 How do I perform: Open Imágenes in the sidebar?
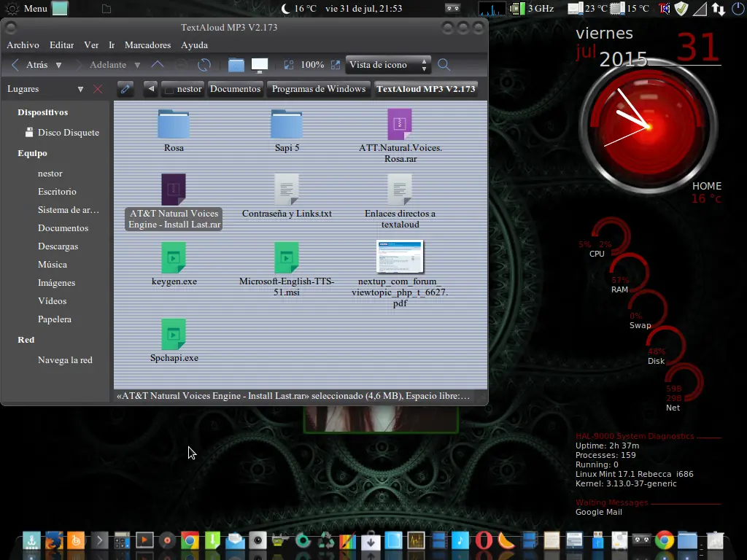click(x=56, y=283)
